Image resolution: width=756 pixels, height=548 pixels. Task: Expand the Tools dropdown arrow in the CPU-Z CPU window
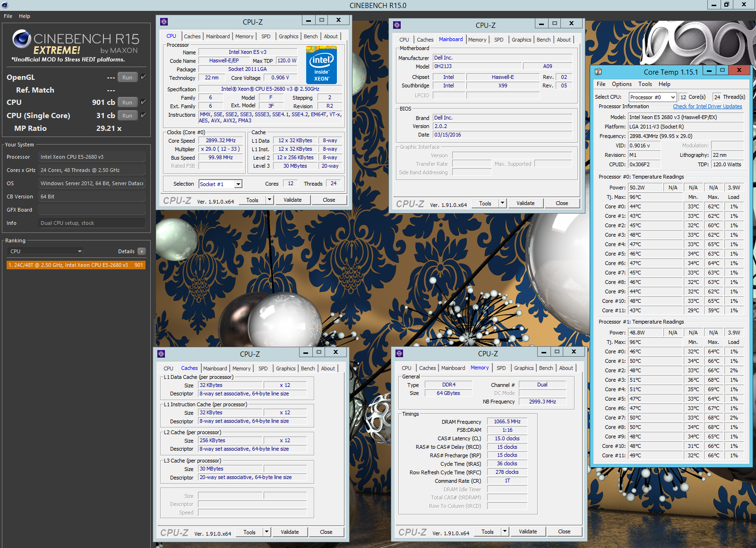coord(269,200)
